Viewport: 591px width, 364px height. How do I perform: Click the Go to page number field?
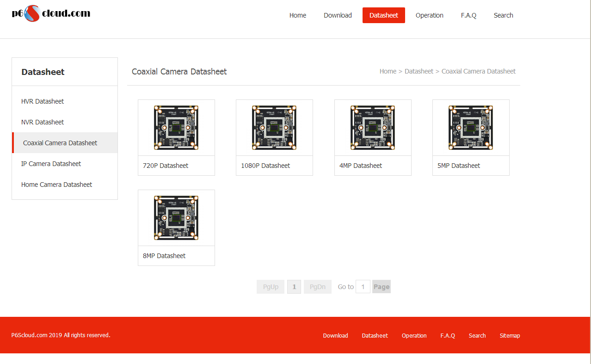[x=363, y=287]
